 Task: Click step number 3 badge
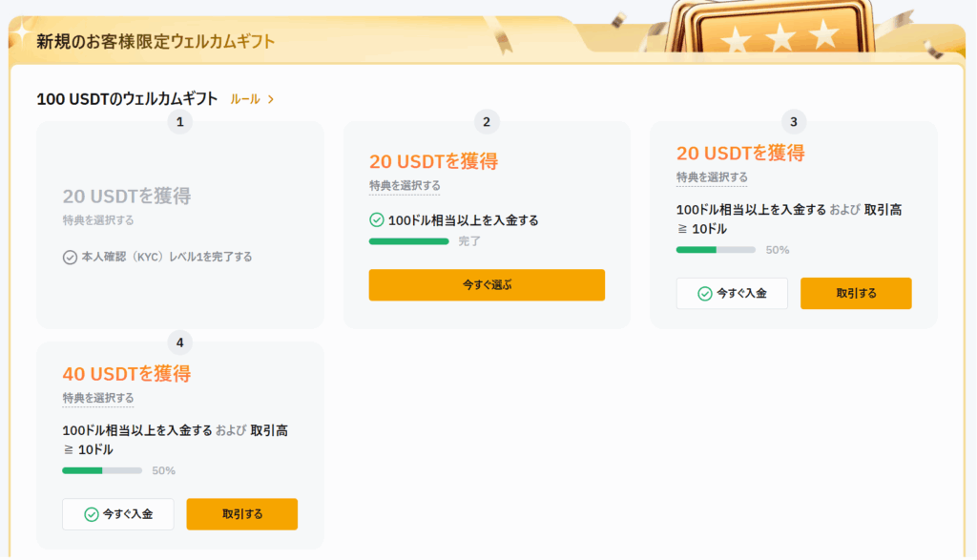793,121
